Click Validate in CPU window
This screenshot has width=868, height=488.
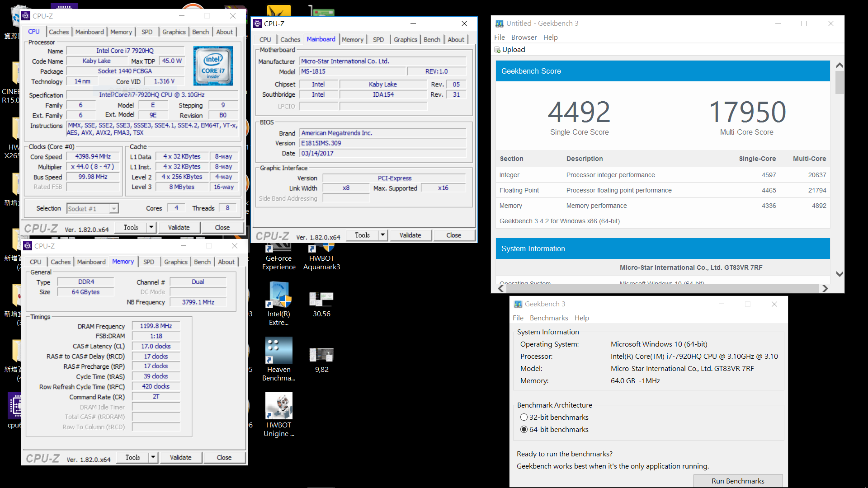click(179, 227)
